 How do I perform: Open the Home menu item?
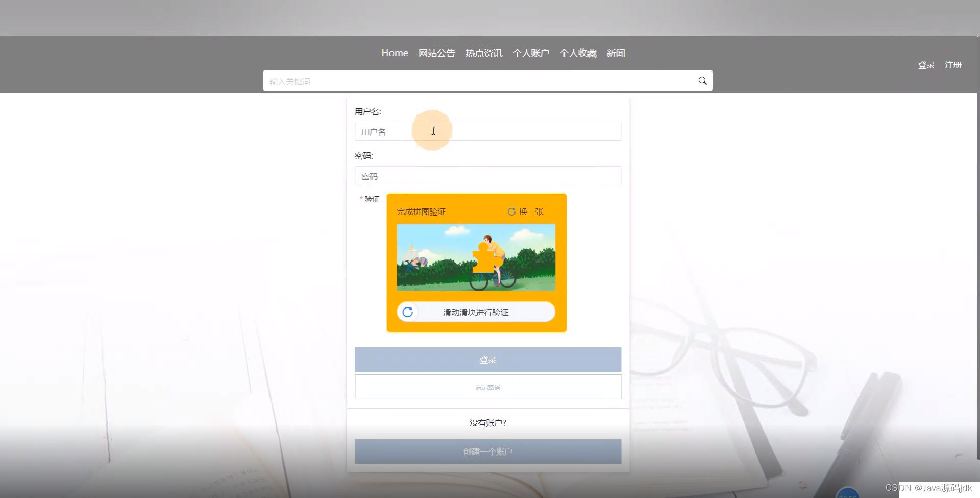(395, 53)
